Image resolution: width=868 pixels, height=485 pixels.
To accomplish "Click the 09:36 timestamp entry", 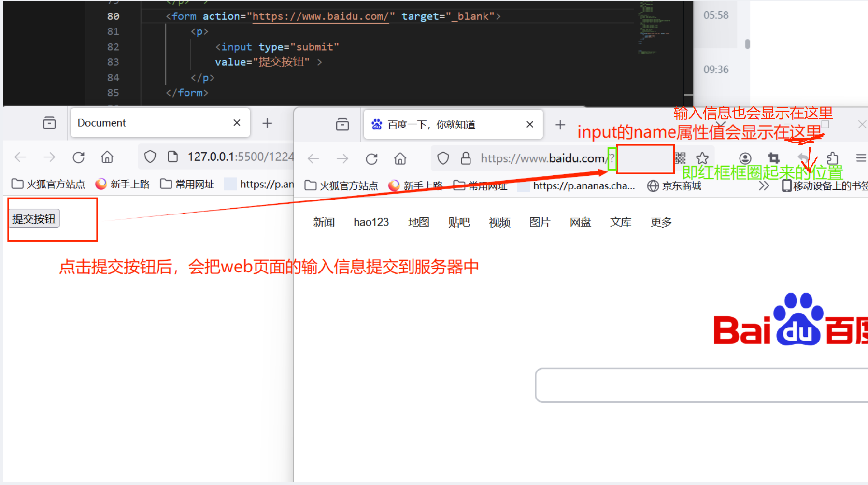I will pyautogui.click(x=716, y=70).
